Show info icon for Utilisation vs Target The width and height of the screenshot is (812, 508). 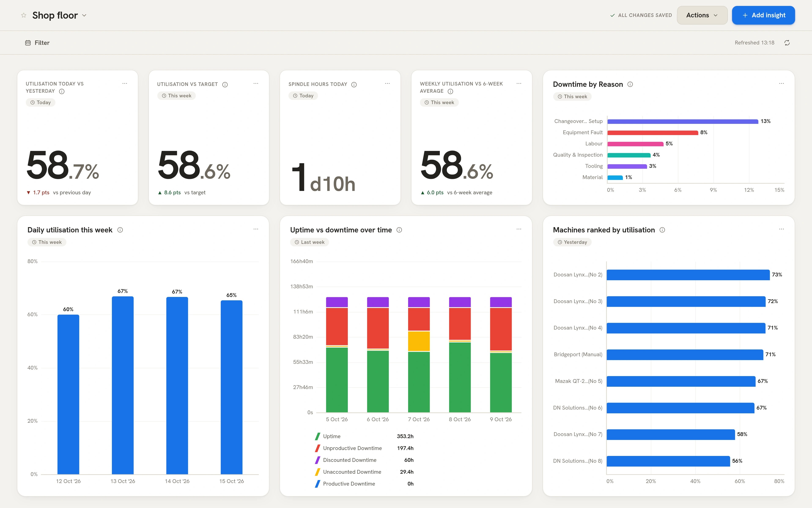(x=225, y=84)
